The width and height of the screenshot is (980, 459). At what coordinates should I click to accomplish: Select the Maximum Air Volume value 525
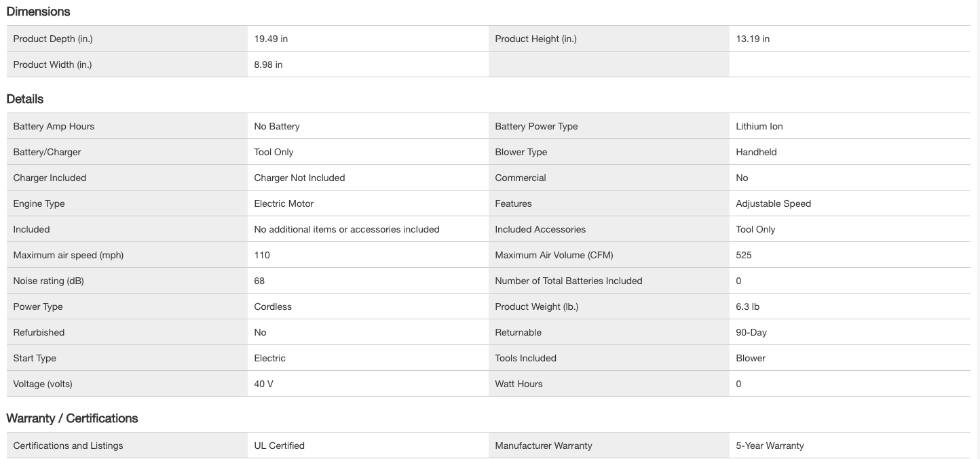744,255
